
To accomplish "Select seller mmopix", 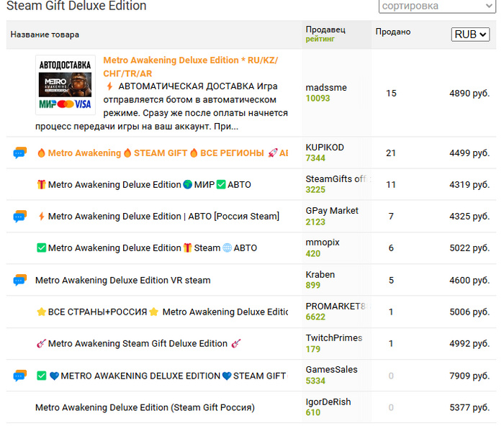I will click(323, 243).
